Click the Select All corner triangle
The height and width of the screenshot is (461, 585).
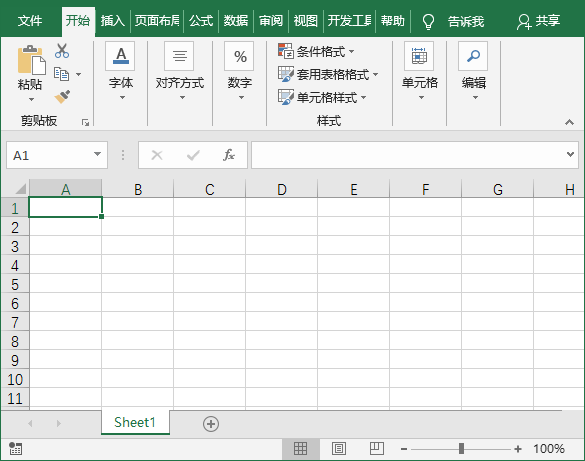coord(21,189)
